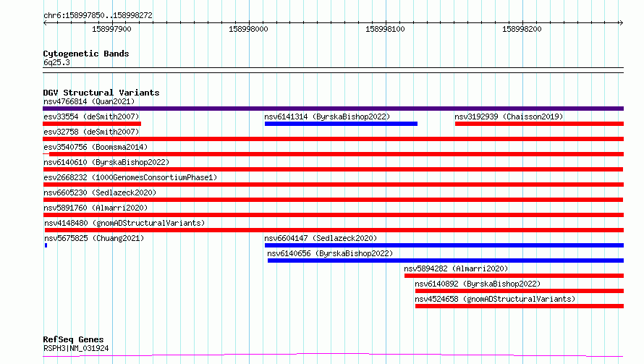644x364 pixels.
Task: Open nsv3192939 (Chaisson2019) variant label
Action: 509,117
